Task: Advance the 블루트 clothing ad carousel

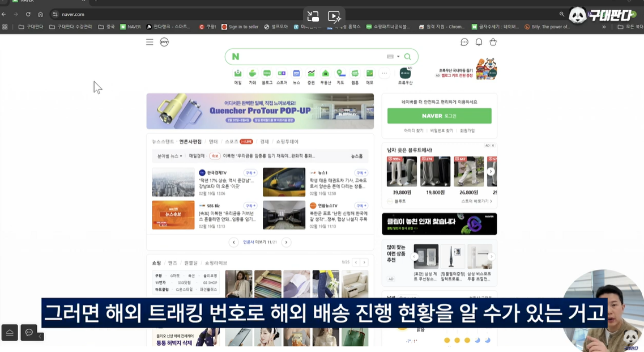Action: coord(491,172)
